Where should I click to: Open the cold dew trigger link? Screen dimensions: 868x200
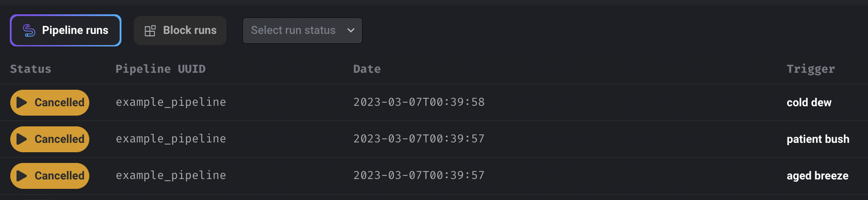(809, 103)
